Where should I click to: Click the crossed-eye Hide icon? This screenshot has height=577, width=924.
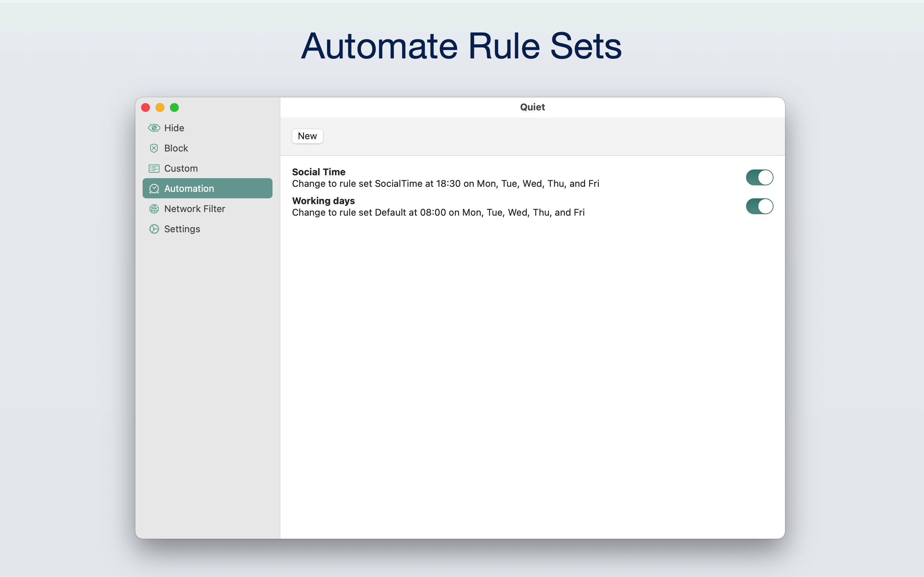(154, 128)
